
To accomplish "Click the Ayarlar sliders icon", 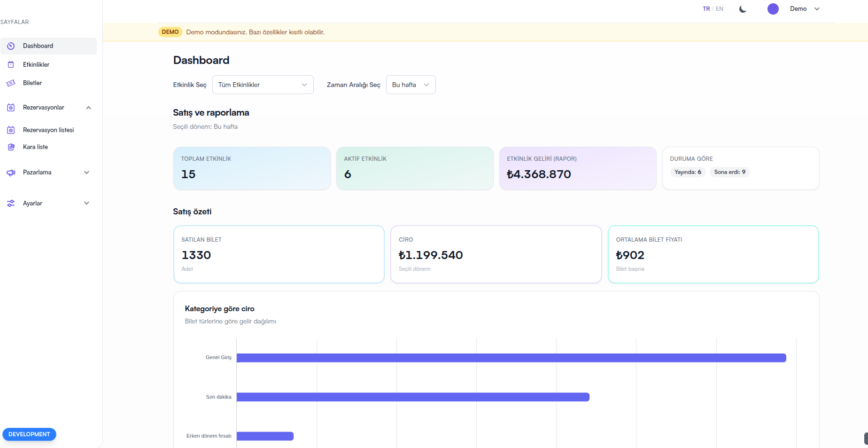I will (x=11, y=204).
